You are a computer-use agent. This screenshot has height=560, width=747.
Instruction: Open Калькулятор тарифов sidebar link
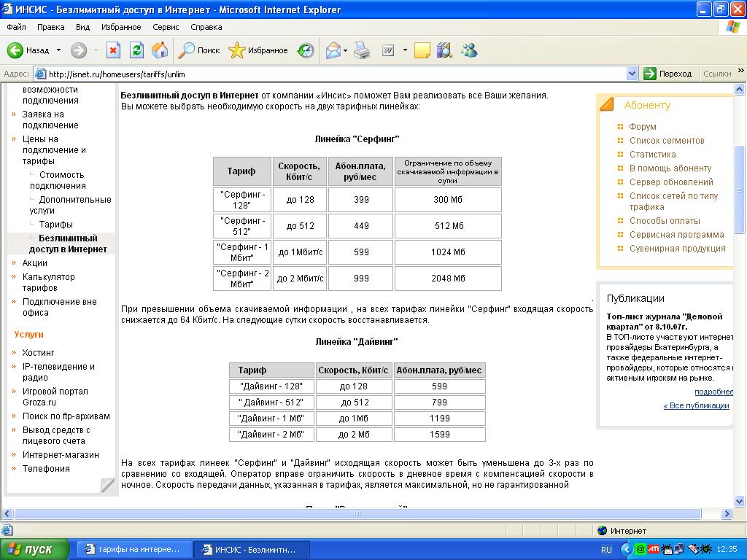[x=48, y=282]
